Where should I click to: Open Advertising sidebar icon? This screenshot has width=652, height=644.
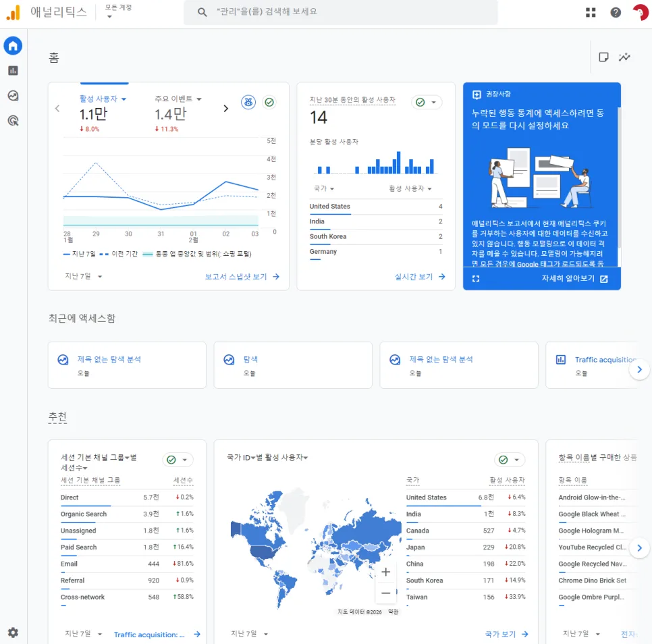(13, 121)
